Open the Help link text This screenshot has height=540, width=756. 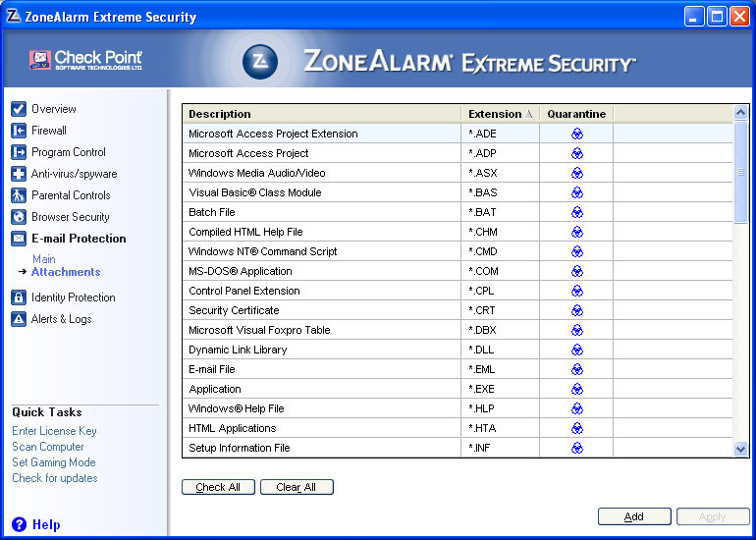[x=46, y=524]
